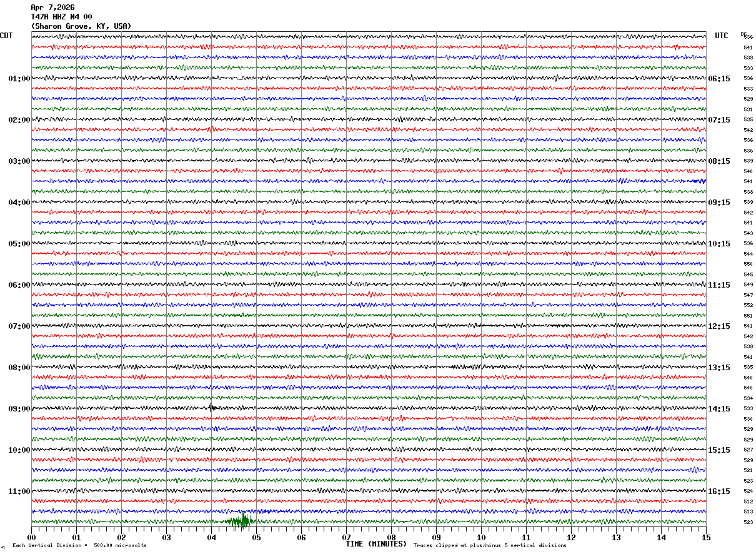Screen dimensions: 756x554
Task: Click the DC offset value '547'
Action: 748,295
